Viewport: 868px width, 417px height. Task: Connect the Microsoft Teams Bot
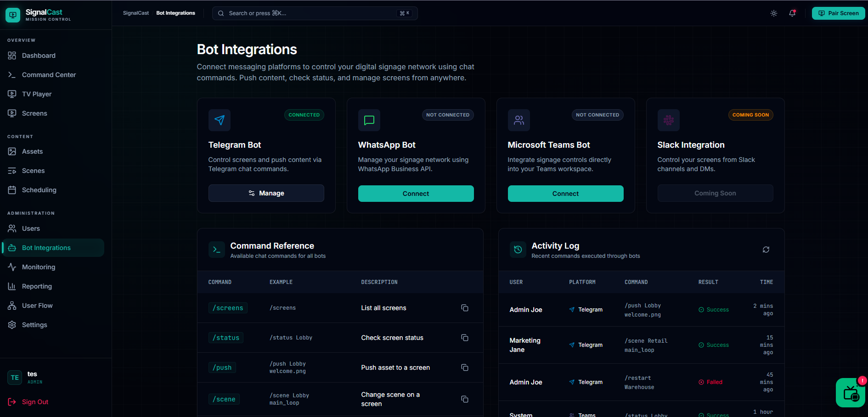click(566, 194)
